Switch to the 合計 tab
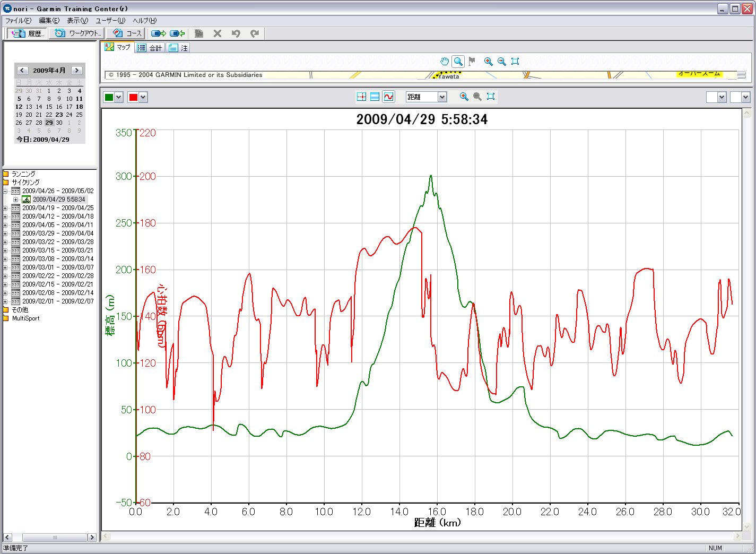This screenshot has height=554, width=756. (x=150, y=48)
